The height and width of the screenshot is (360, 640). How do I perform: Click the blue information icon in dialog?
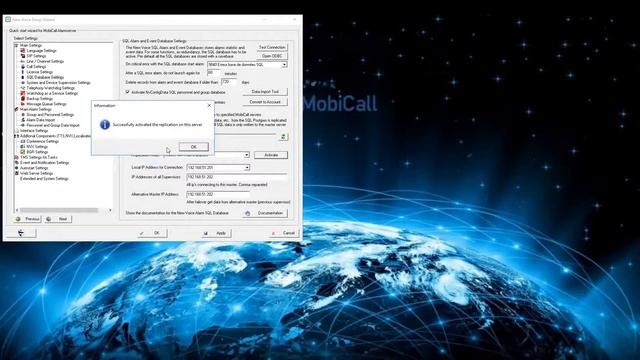105,124
